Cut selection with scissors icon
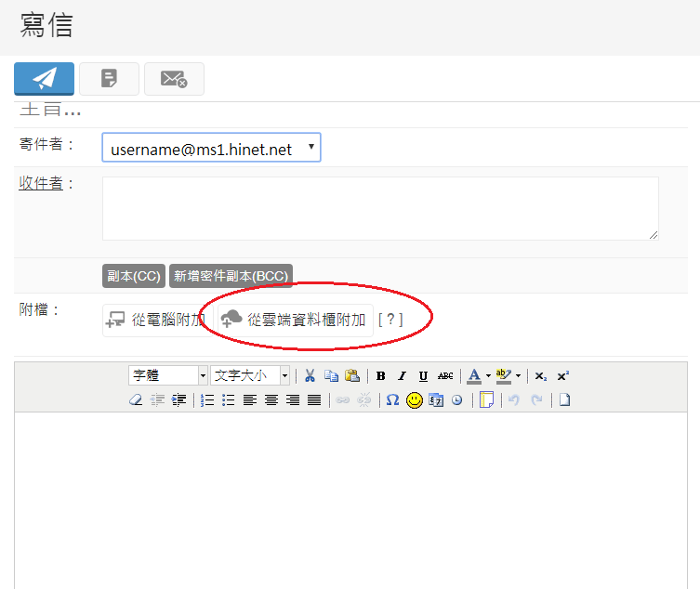700x589 pixels. coord(310,375)
